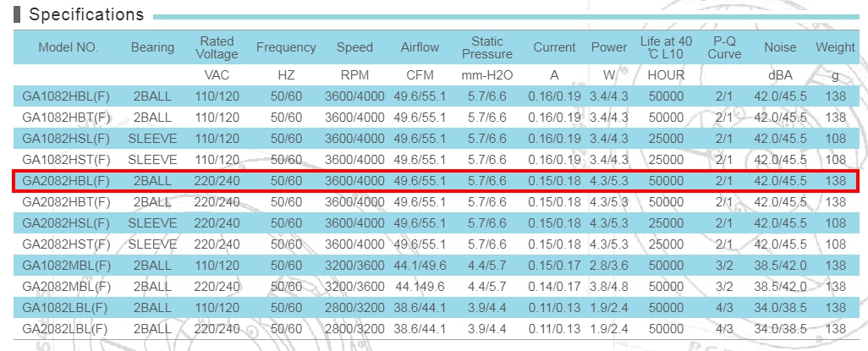
Task: Click 3200/3600 speed in GA1082MBL(F) row
Action: (x=354, y=266)
